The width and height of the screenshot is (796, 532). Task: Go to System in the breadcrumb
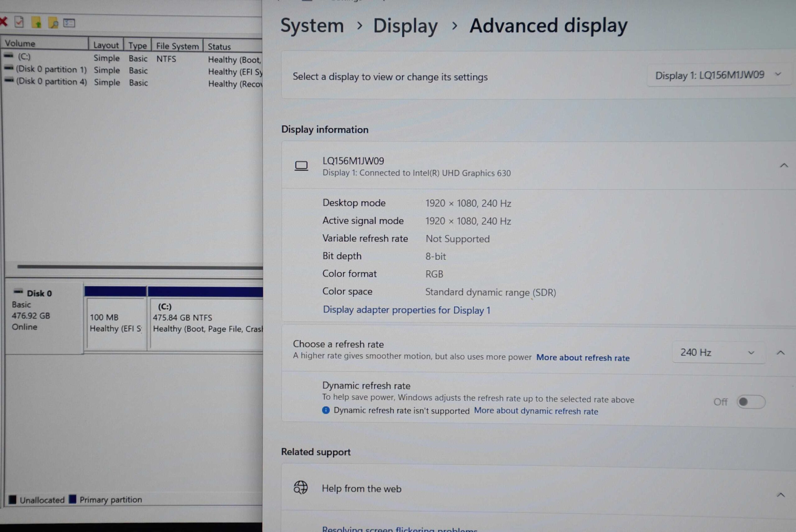click(x=312, y=26)
